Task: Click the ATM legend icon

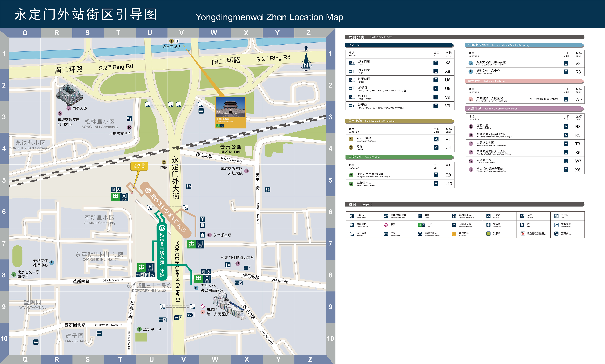Action: [x=420, y=234]
